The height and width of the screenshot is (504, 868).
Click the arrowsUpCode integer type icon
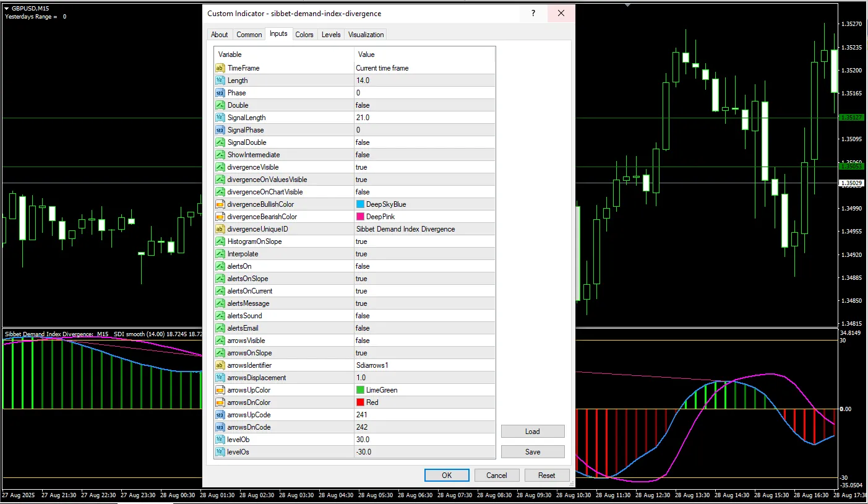tap(220, 415)
